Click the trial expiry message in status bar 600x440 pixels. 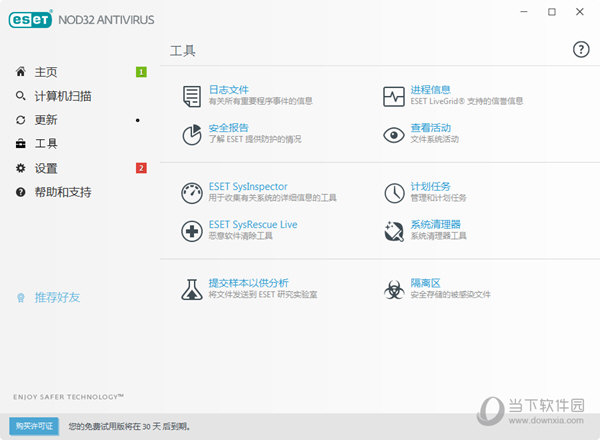click(x=129, y=426)
